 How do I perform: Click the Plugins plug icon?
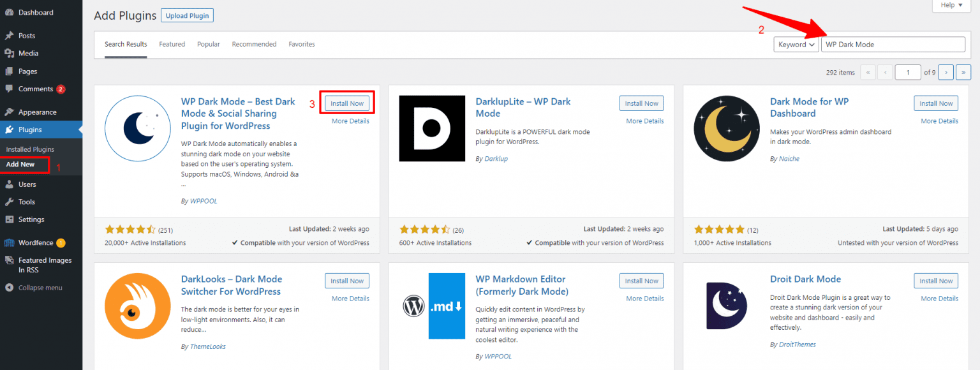pyautogui.click(x=9, y=129)
